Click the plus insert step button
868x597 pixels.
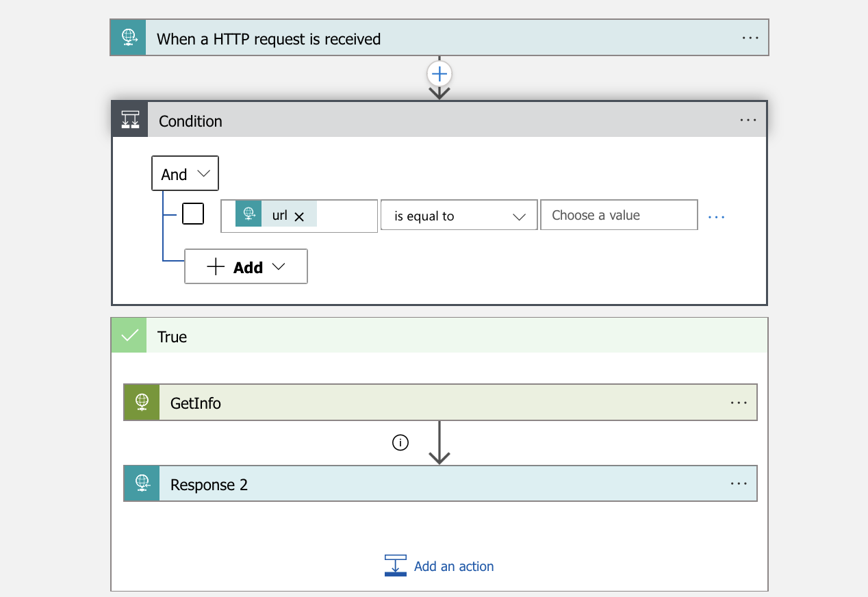(x=439, y=73)
